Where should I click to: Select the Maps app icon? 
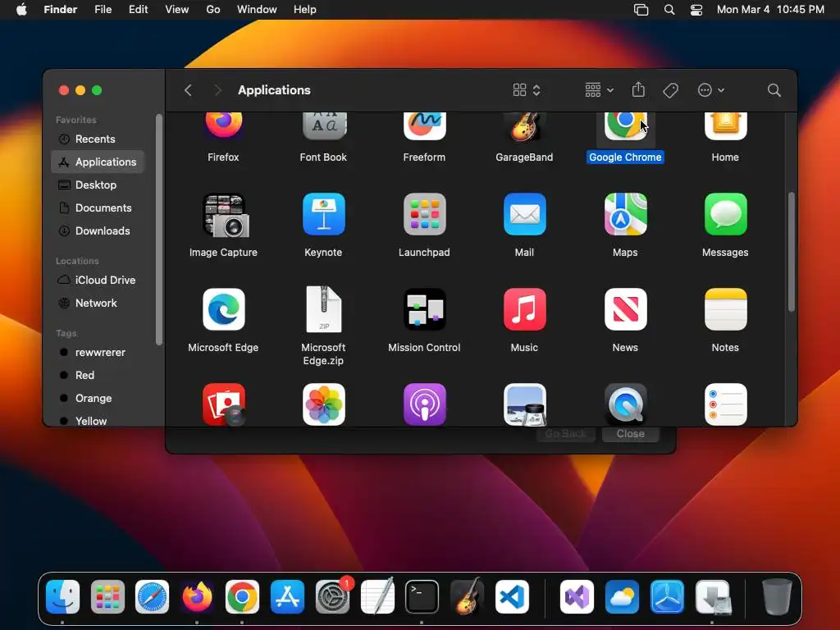point(625,214)
